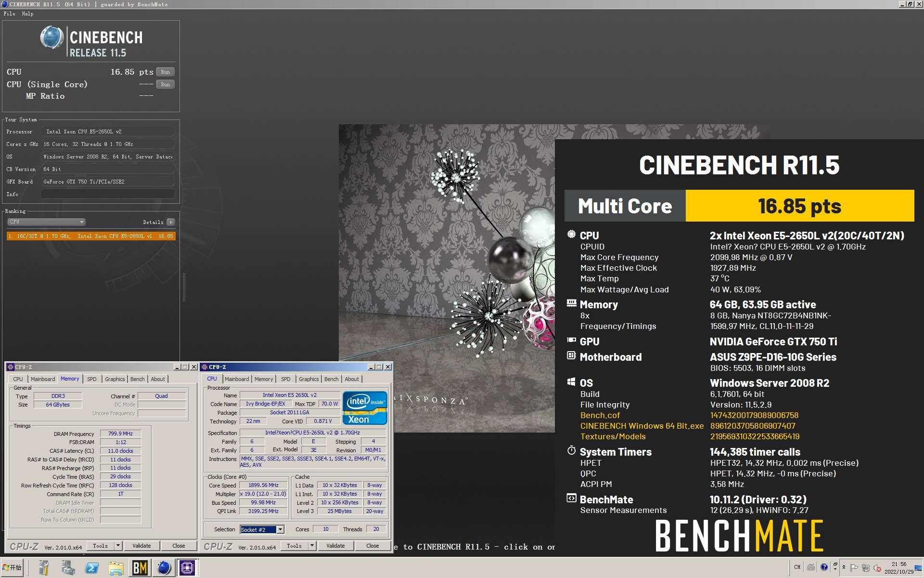Switch to CPU-Z in the taskbar

pyautogui.click(x=188, y=568)
